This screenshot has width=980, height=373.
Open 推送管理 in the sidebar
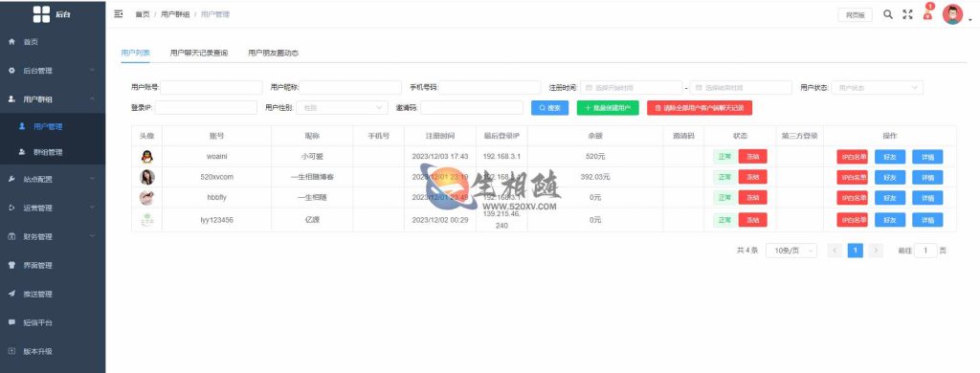tap(53, 294)
